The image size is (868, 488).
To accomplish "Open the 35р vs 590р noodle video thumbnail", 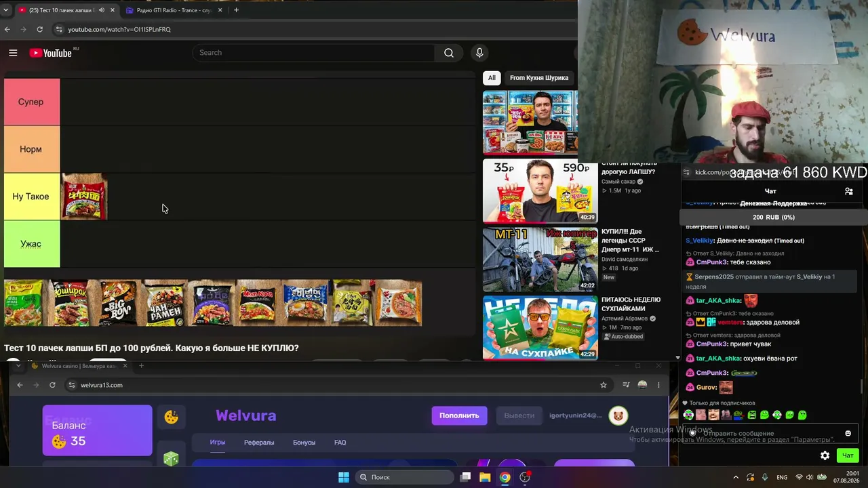I will coord(540,191).
